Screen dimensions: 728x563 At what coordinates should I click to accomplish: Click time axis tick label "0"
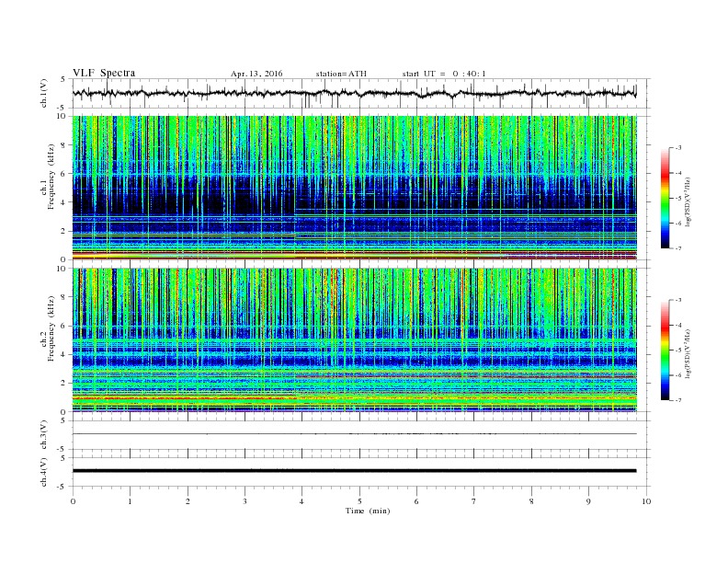click(73, 501)
